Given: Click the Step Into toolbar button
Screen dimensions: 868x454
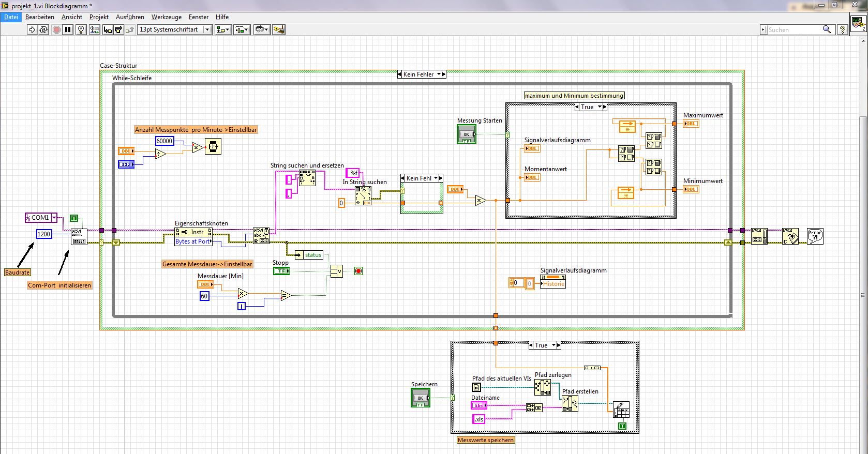Looking at the screenshot, I should click(x=108, y=30).
